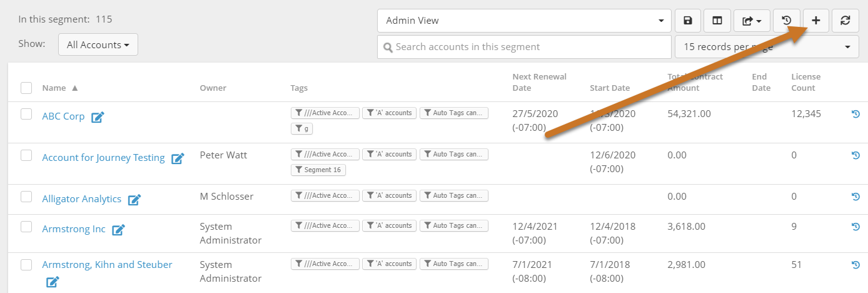Open the history clock icon in toolbar

click(787, 21)
